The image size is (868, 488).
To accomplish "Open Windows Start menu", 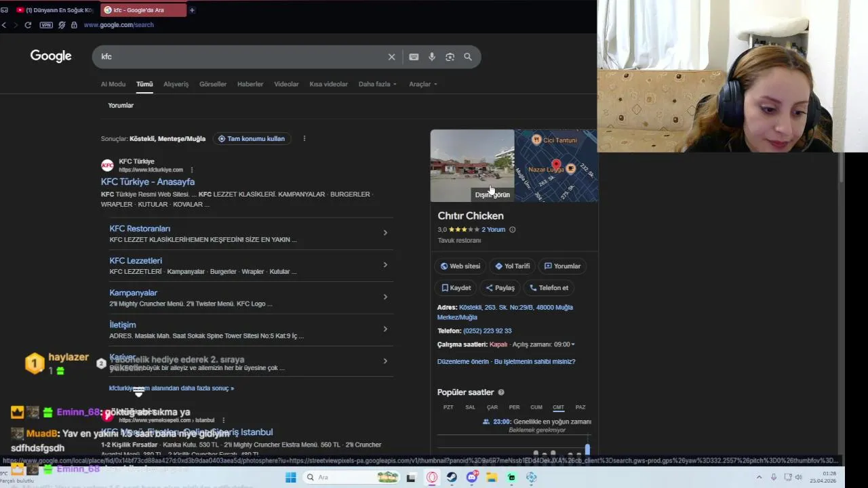I will click(290, 477).
